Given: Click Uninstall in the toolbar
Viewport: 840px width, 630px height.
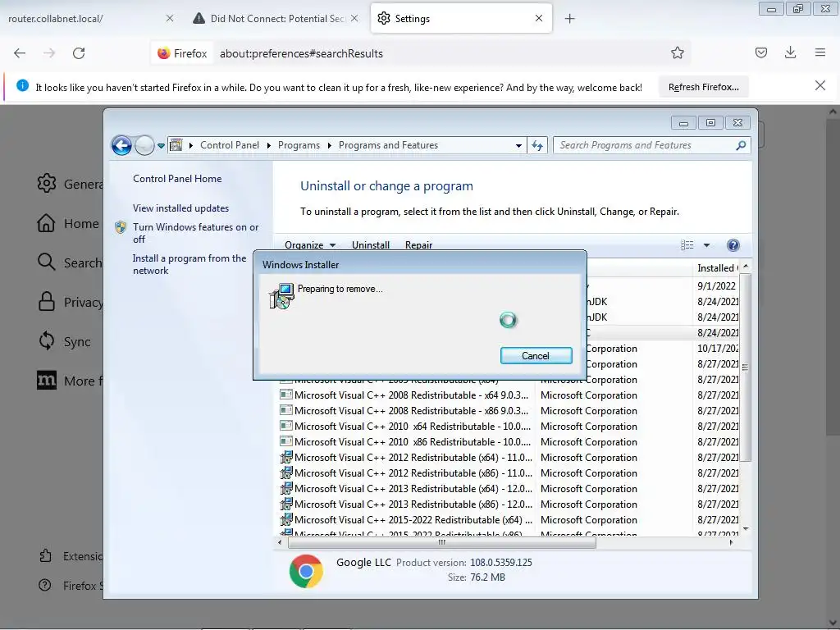Looking at the screenshot, I should coord(371,244).
